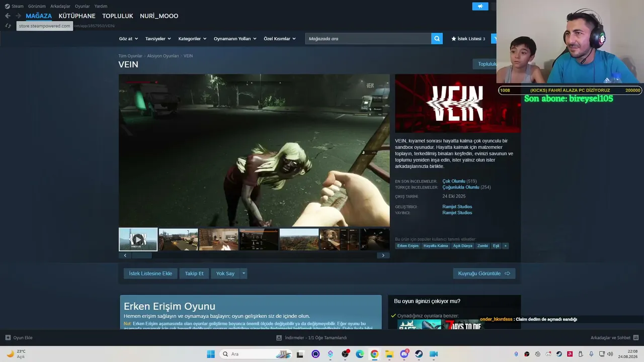
Task: Open the blue camera app in the taskbar
Action: pyautogui.click(x=433, y=354)
